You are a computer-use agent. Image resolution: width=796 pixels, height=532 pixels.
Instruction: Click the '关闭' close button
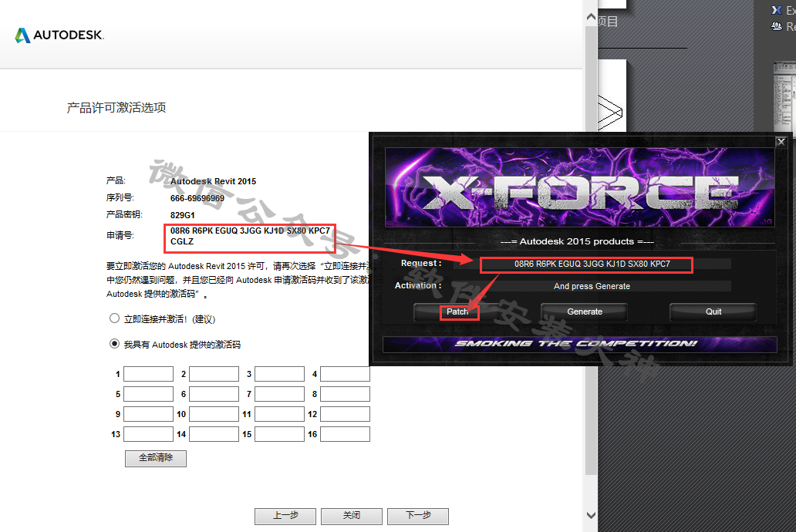click(x=351, y=516)
